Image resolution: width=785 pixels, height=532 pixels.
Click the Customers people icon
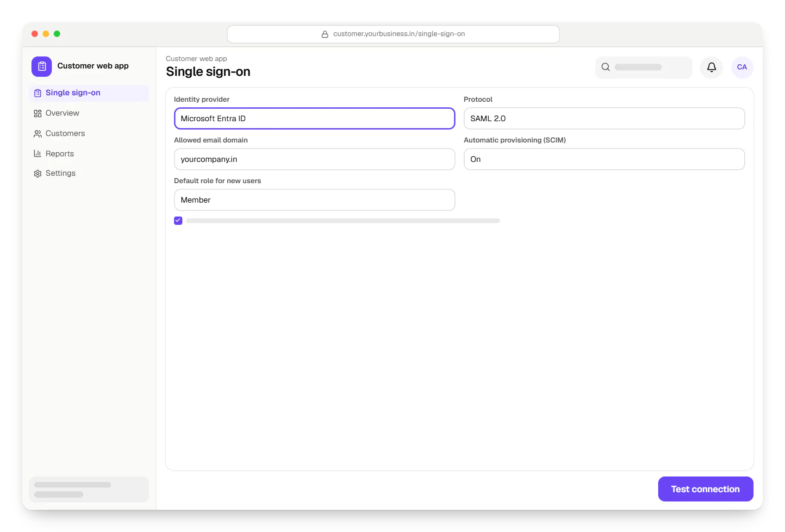(x=37, y=134)
